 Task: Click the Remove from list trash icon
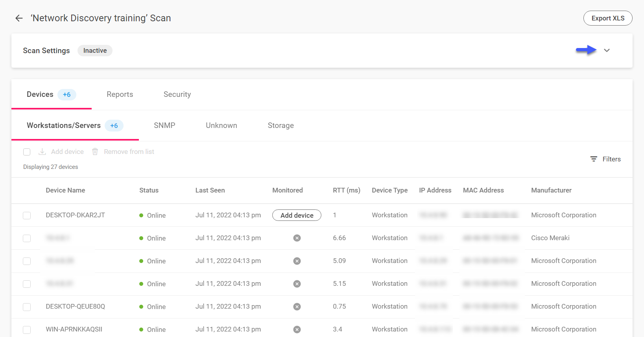[95, 152]
